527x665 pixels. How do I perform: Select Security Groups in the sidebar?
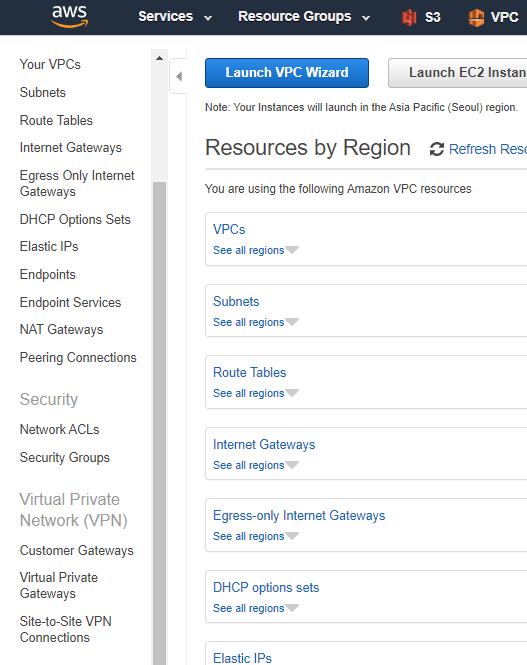coord(64,458)
